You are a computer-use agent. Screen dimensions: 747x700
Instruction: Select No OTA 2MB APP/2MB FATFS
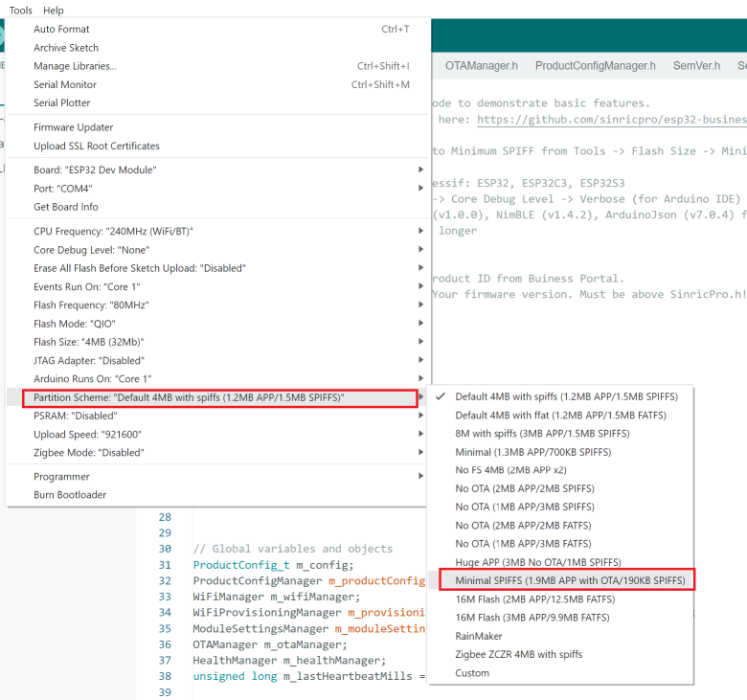click(x=560, y=525)
